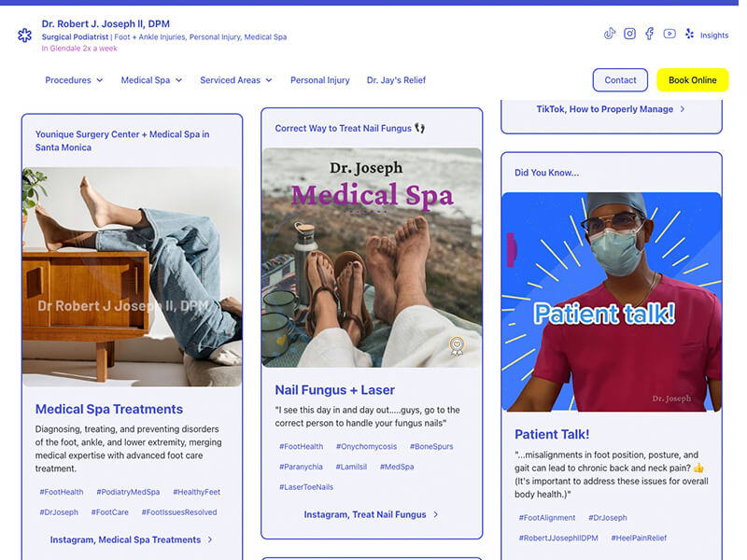Select the #HealthyFeet hashtag

196,492
